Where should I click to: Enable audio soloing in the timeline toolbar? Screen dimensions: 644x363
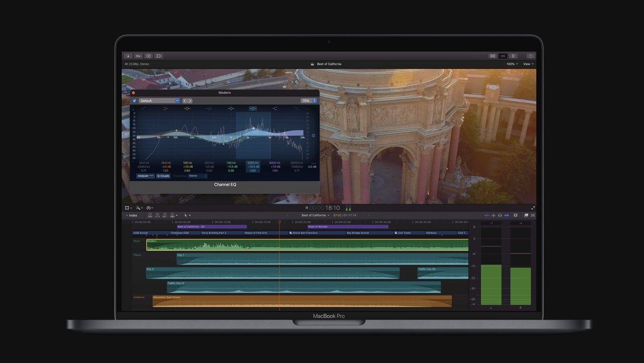(x=500, y=215)
